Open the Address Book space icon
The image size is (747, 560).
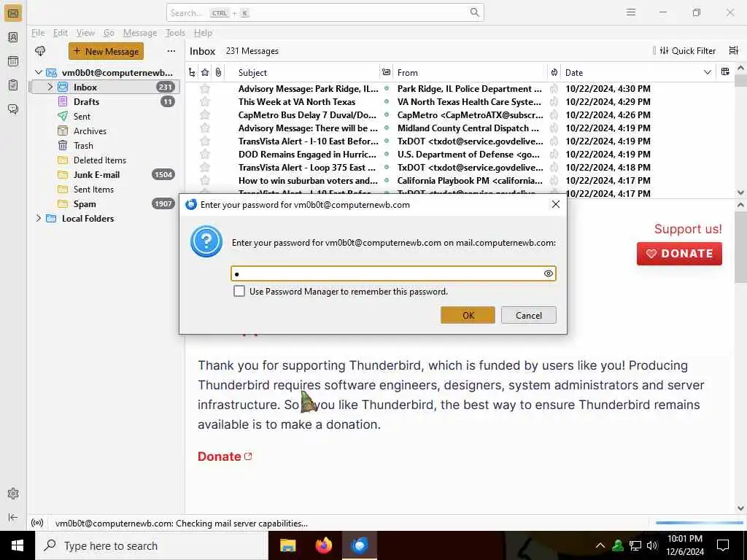point(13,37)
